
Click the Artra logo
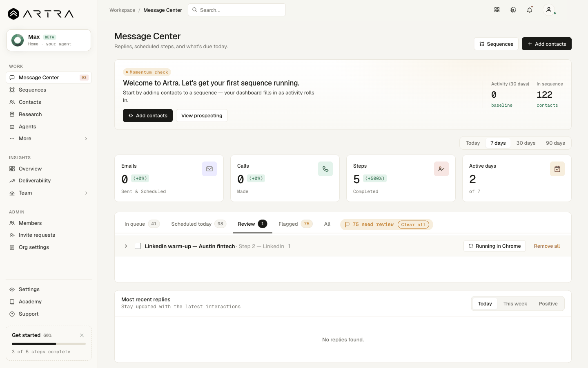[x=41, y=14]
